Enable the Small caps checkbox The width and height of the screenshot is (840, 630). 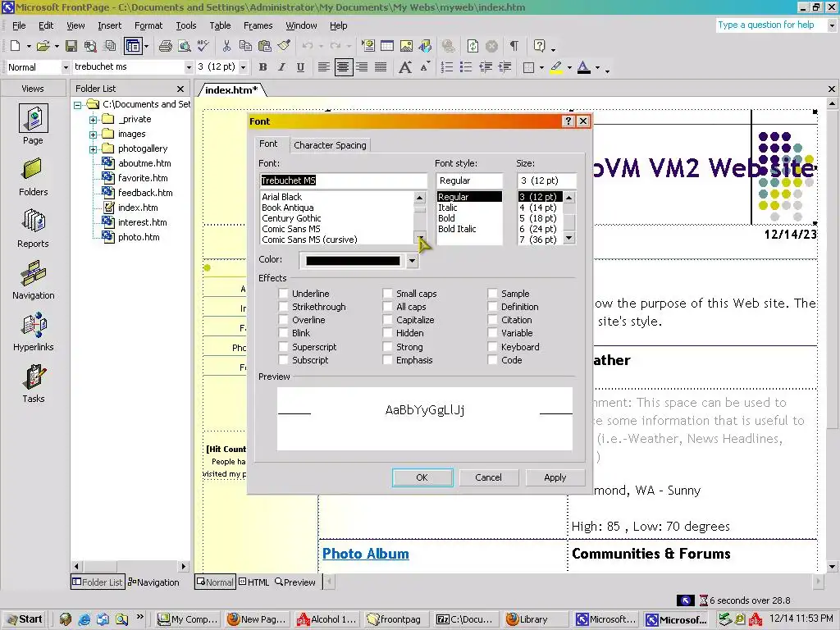pos(387,294)
